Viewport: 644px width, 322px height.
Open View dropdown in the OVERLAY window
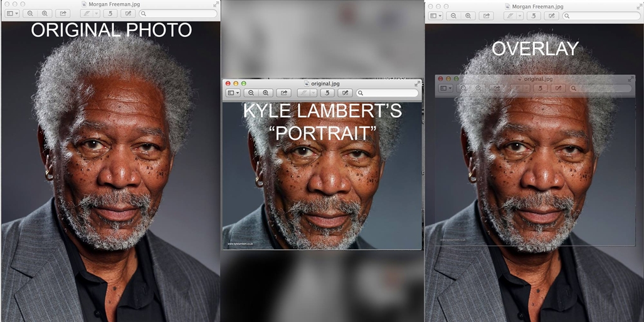436,16
